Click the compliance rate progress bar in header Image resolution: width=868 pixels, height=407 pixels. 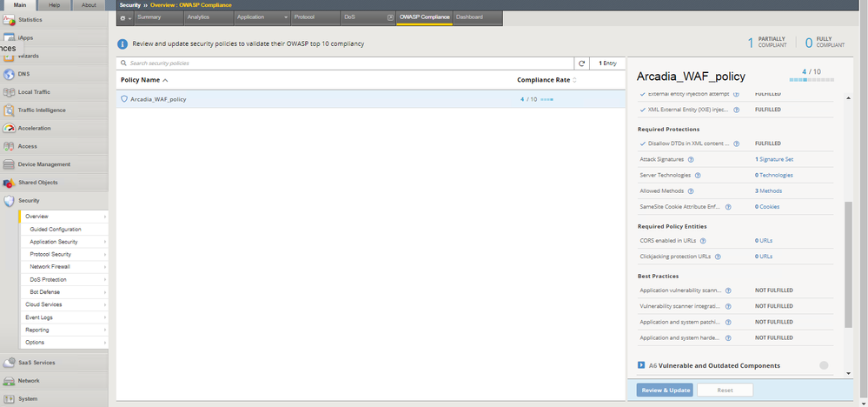click(x=812, y=80)
